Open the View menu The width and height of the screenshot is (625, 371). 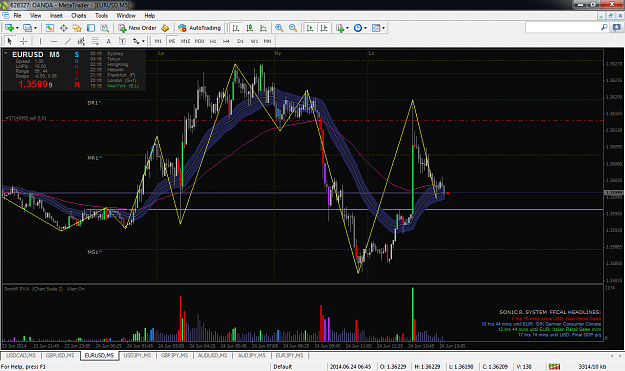click(35, 16)
